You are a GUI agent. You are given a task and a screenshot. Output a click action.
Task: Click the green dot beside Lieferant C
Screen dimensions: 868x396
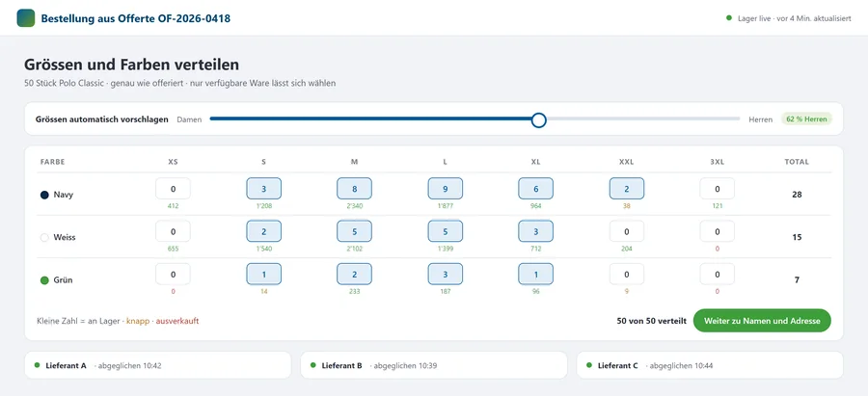coord(589,365)
